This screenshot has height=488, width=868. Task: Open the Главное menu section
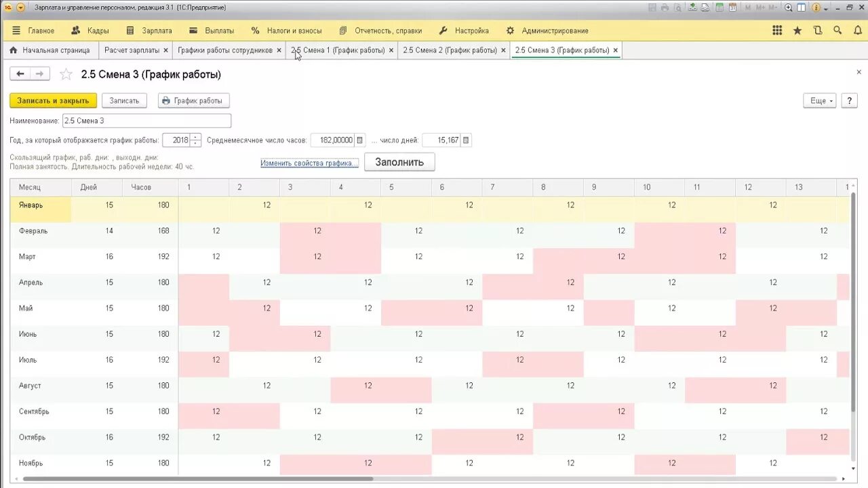pos(41,30)
